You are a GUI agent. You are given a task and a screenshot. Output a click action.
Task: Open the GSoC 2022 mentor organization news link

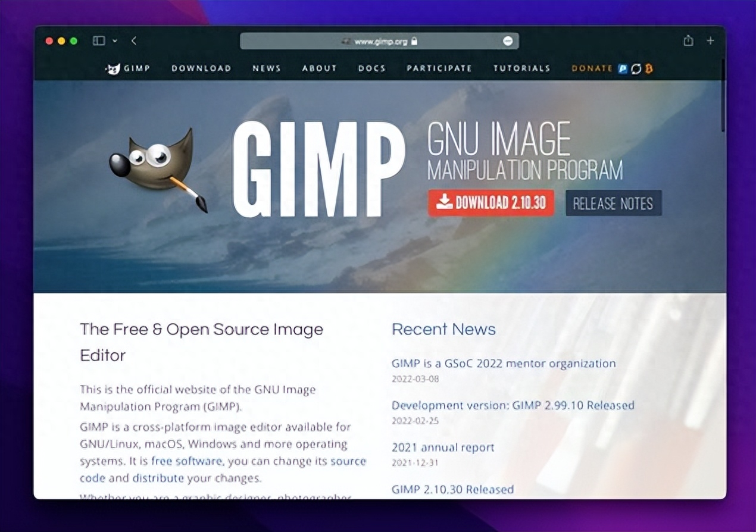[x=504, y=363]
